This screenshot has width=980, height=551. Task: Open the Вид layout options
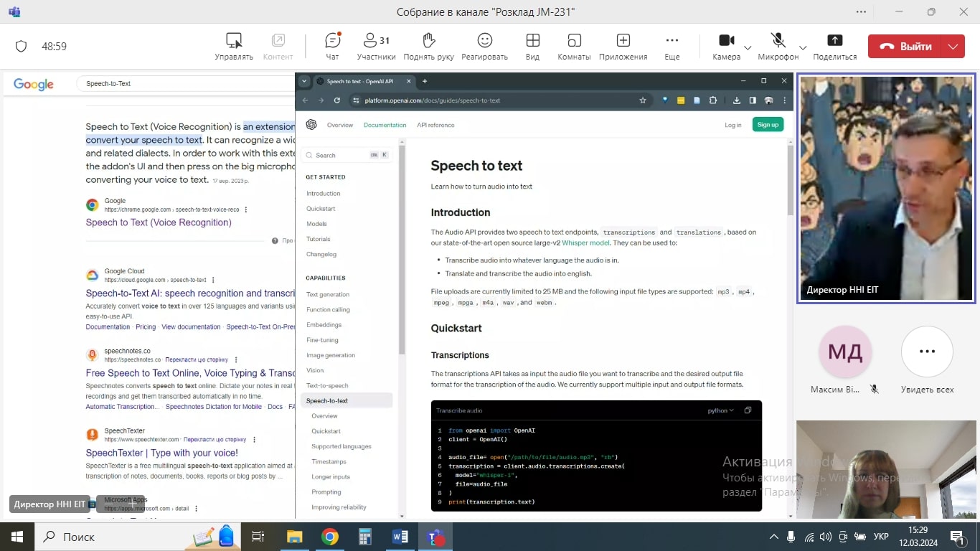tap(532, 46)
